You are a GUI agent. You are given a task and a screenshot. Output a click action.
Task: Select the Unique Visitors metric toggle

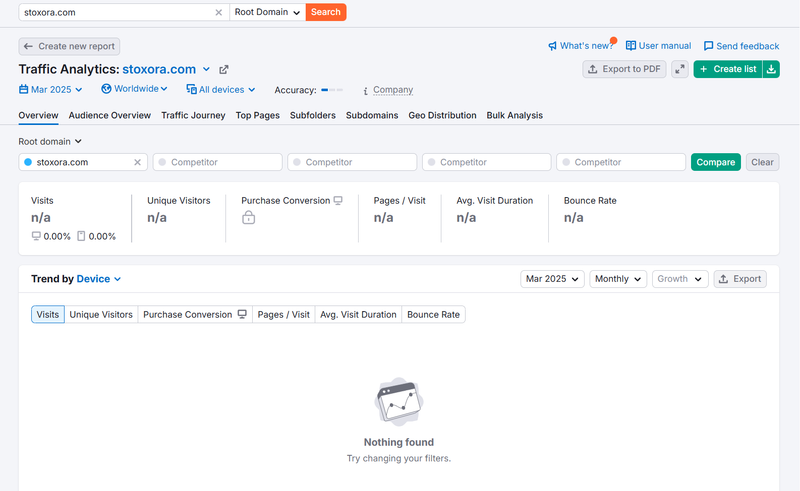click(x=101, y=314)
